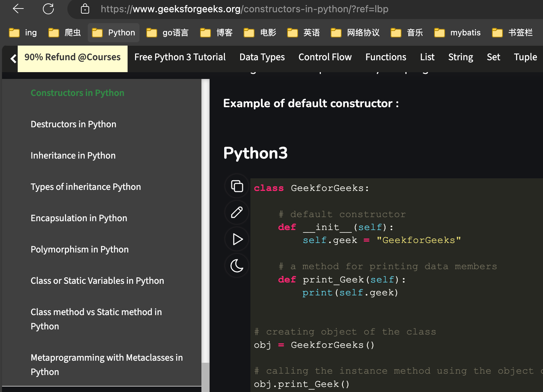The height and width of the screenshot is (392, 543).
Task: Click the geeksforgeeks URL address bar
Action: pos(244,9)
